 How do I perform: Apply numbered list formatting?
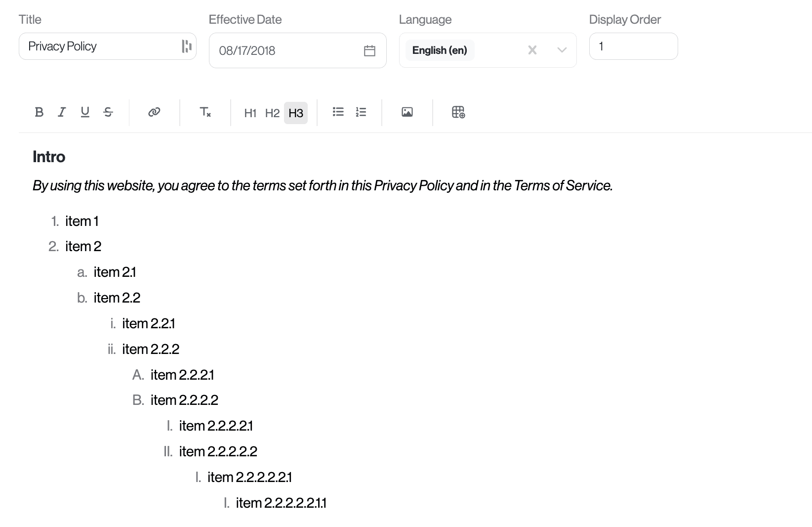[361, 112]
